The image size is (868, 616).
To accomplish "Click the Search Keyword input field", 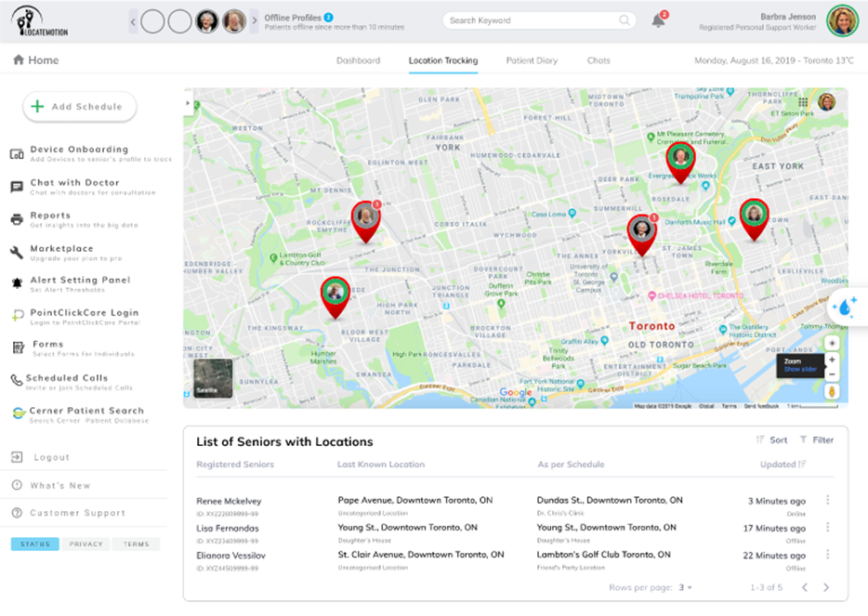I will [532, 20].
